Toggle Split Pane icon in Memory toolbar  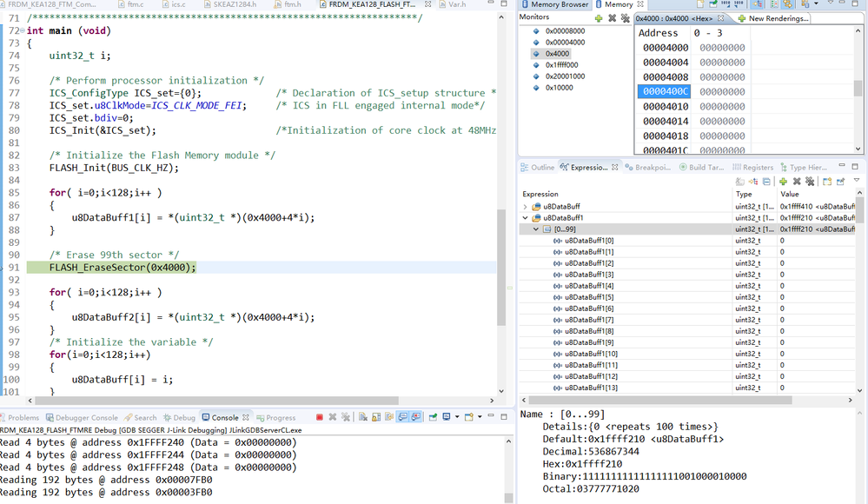[x=774, y=4]
